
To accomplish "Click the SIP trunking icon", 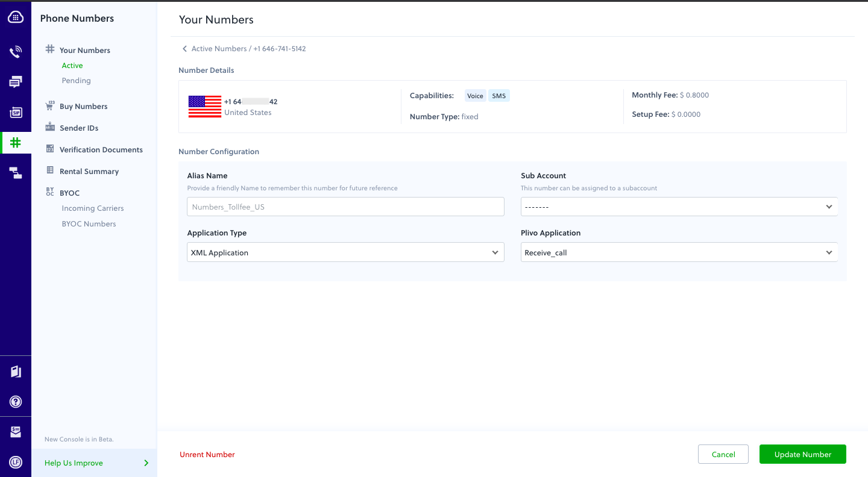I will click(x=15, y=112).
